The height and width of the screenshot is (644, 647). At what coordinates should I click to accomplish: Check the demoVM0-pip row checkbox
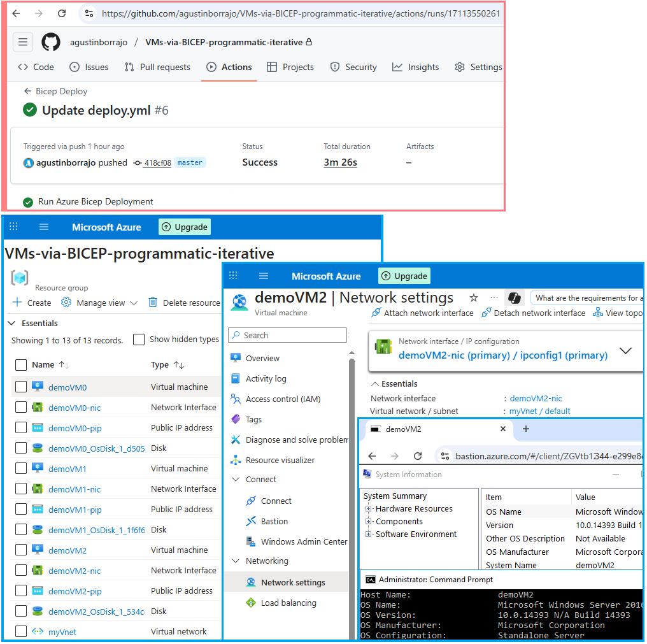click(20, 427)
